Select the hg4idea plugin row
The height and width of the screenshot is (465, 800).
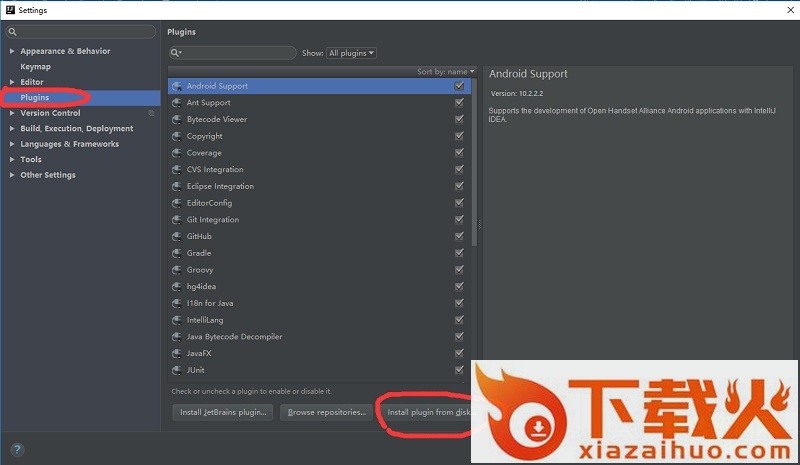(x=319, y=287)
